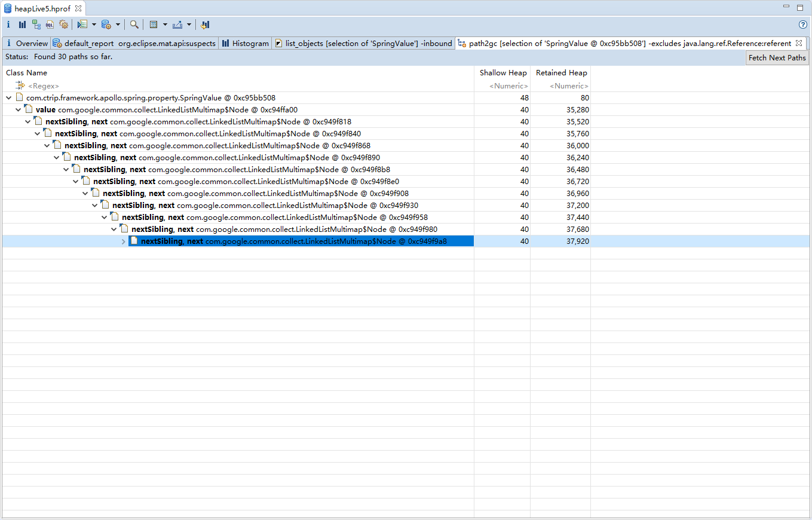
Task: Click the object icon of Node @ 0xc949f818
Action: coord(38,121)
